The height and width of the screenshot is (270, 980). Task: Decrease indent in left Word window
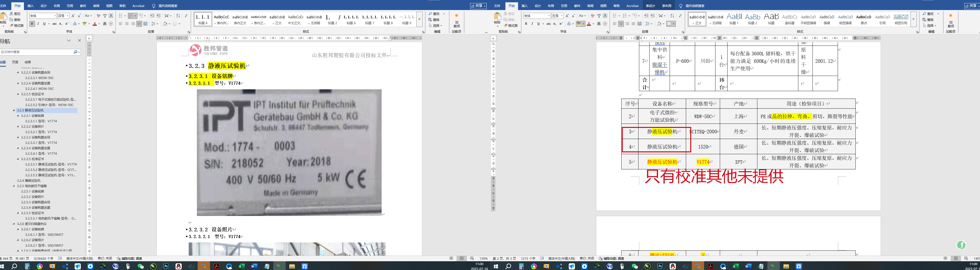coord(152,16)
